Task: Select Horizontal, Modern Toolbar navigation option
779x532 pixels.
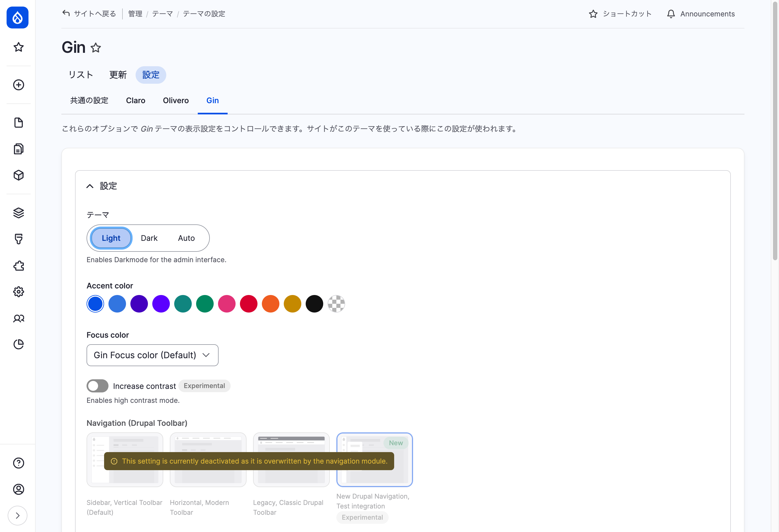Action: pyautogui.click(x=208, y=460)
